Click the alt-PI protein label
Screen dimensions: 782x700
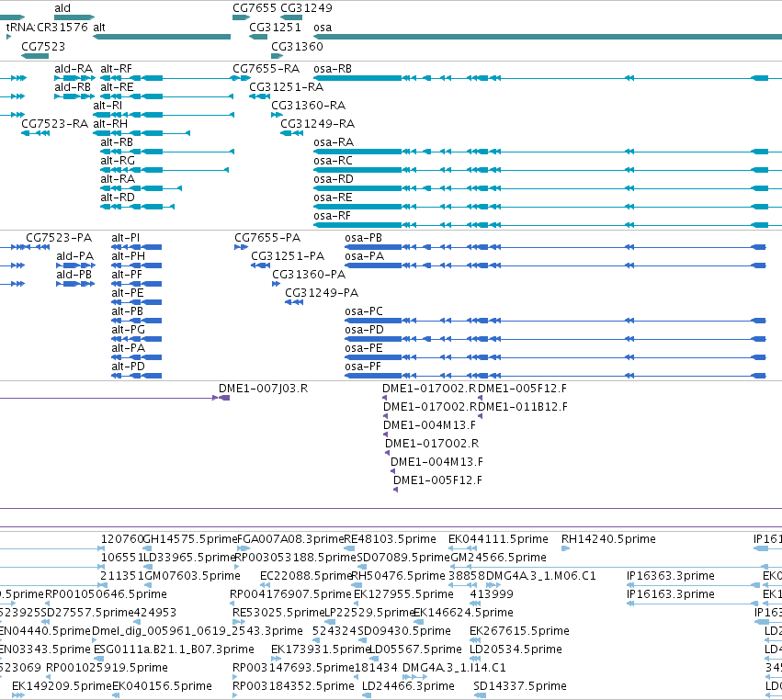click(126, 237)
